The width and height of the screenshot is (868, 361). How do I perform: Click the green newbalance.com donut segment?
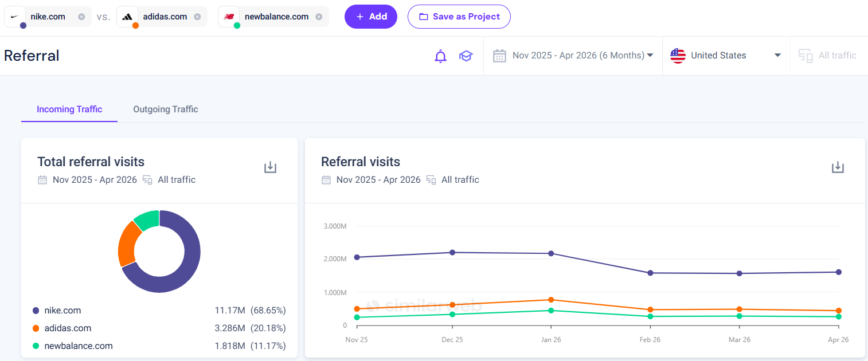tap(147, 219)
